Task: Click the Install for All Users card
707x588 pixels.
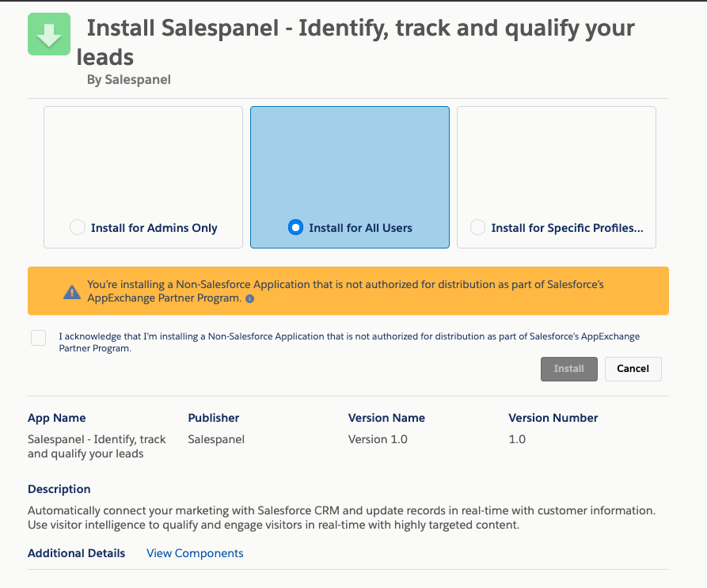Action: 350,177
